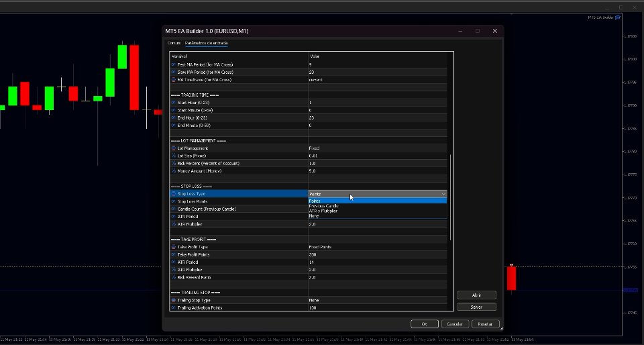Click the enum icon beside Take Profit Type
The image size is (644, 345).
pos(173,247)
